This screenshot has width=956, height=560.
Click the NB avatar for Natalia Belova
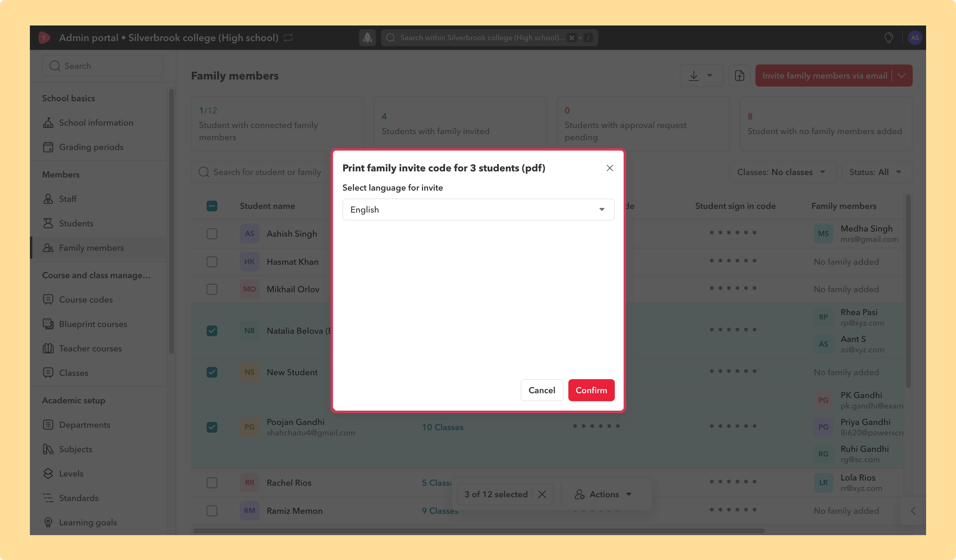pyautogui.click(x=250, y=331)
